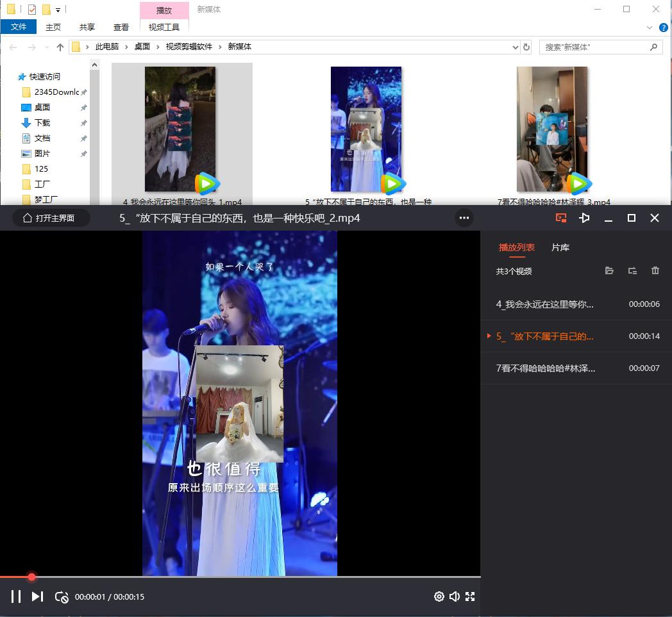Click the video progress bar handle

pos(31,577)
